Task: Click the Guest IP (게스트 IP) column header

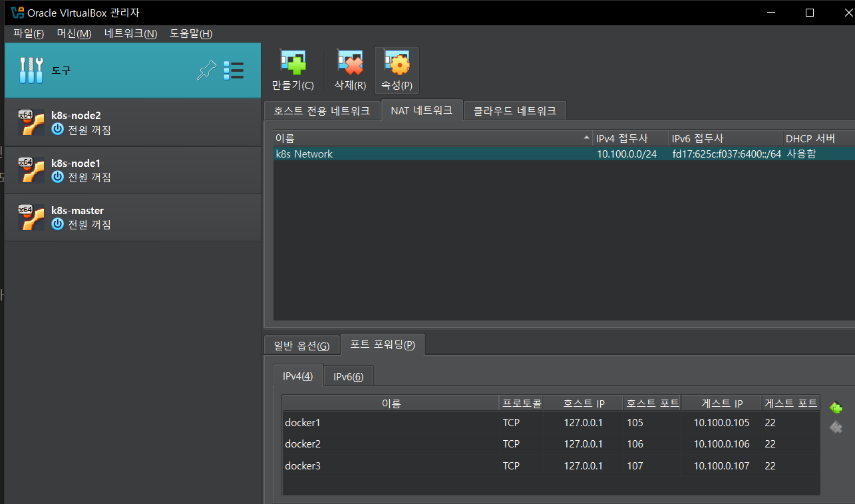Action: point(721,403)
